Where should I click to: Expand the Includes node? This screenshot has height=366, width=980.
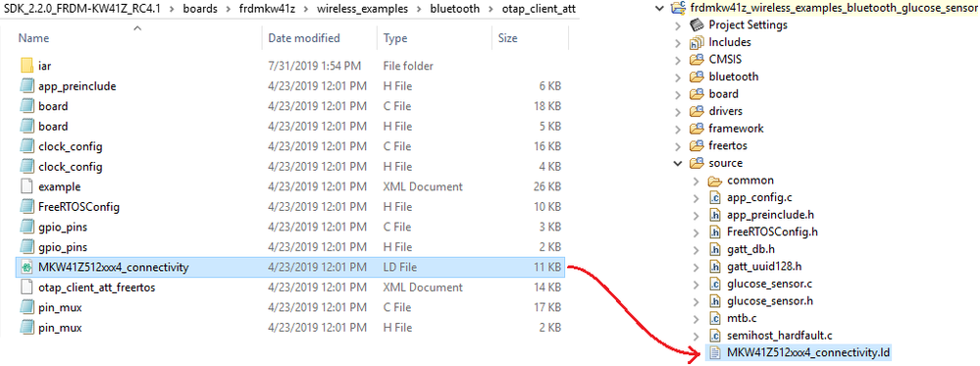[678, 42]
